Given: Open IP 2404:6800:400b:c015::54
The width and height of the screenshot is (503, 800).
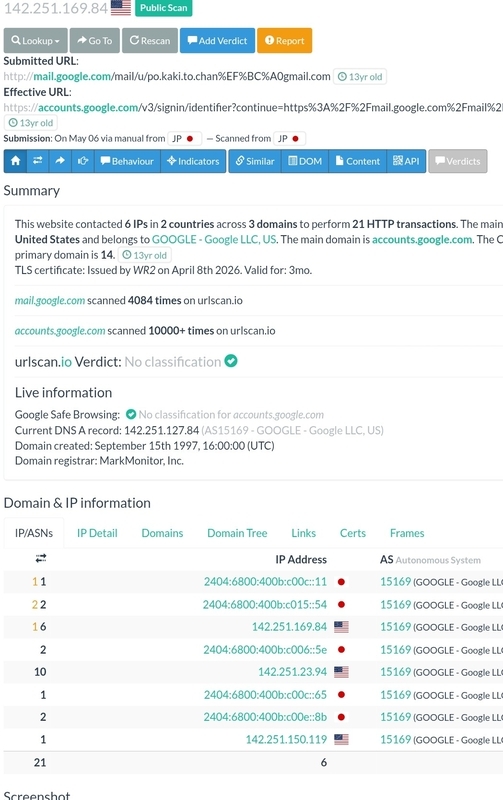Looking at the screenshot, I should pos(265,605).
